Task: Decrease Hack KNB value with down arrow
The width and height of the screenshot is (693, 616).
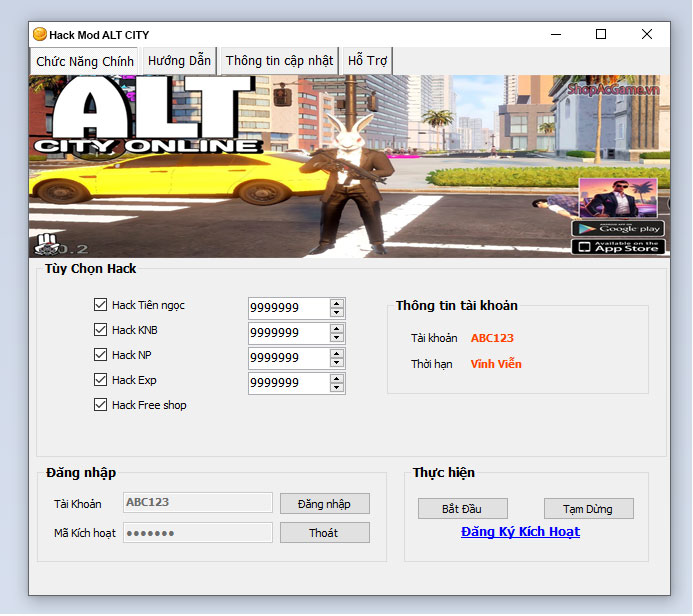Action: coord(337,338)
